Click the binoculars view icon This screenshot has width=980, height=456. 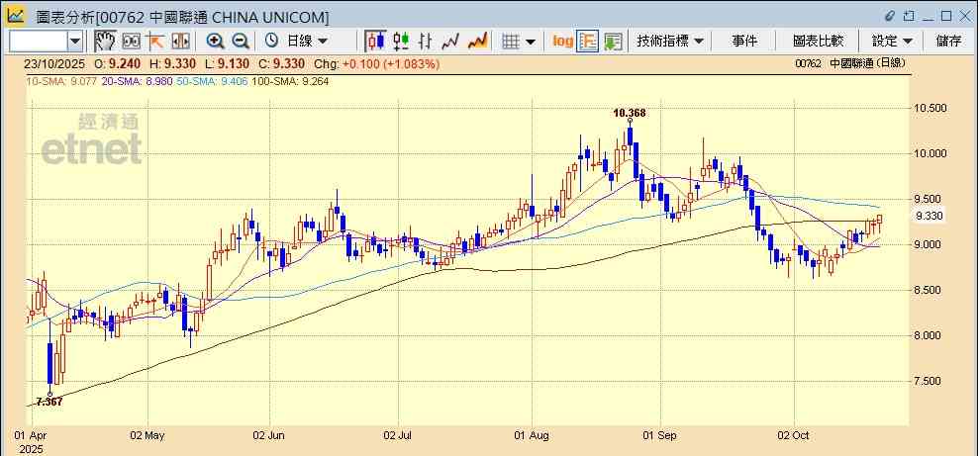click(x=131, y=41)
